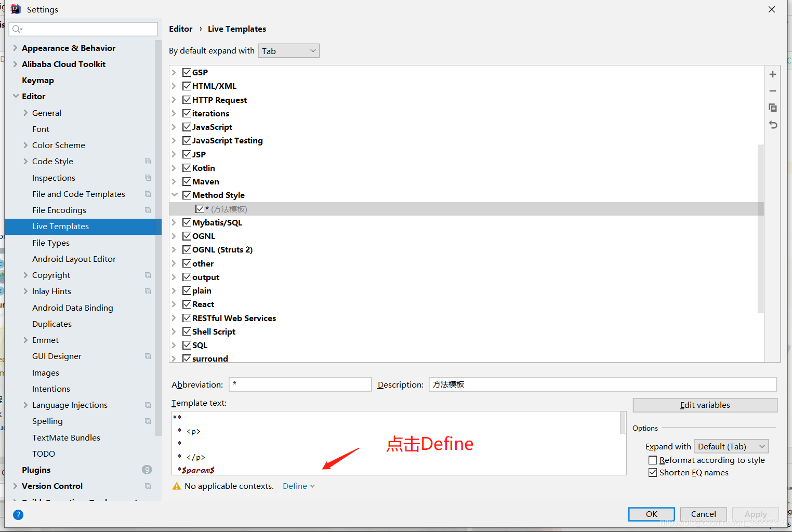Click the IntelliJ logo in title bar
Viewport: 792px width, 532px height.
pyautogui.click(x=16, y=9)
